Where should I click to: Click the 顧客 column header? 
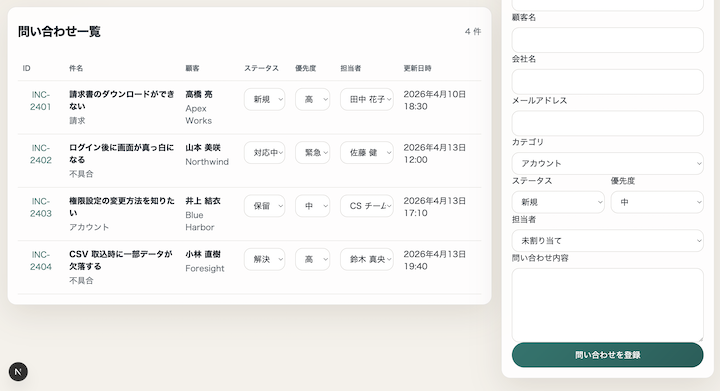192,68
